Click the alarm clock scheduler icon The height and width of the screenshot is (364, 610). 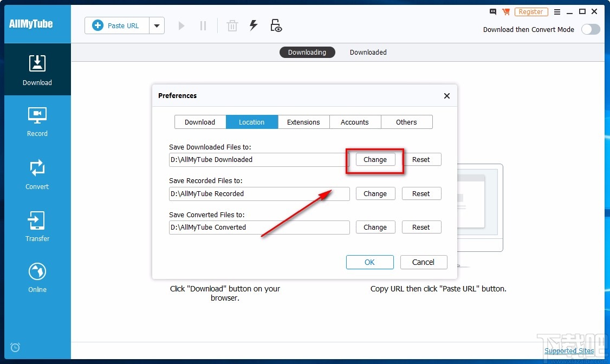coord(15,347)
